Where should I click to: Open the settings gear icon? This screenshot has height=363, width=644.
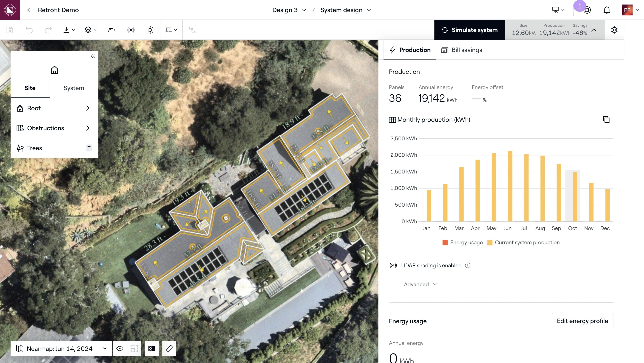tap(614, 30)
